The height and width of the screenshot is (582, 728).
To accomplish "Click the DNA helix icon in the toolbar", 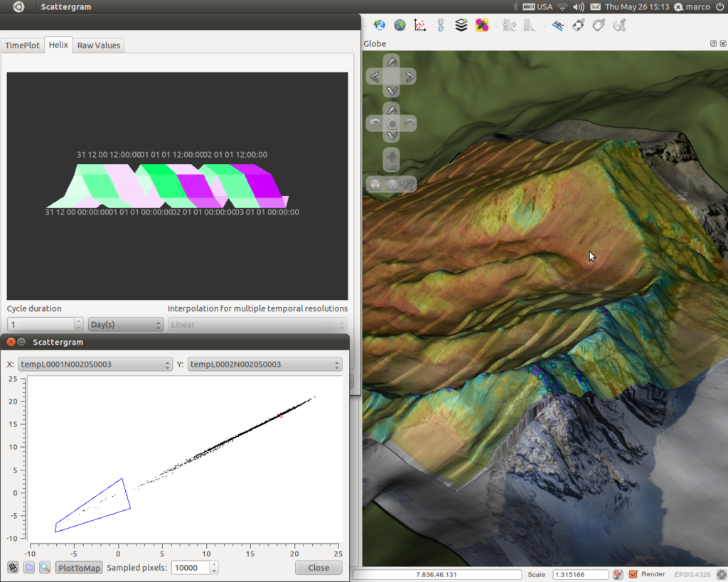I will pyautogui.click(x=441, y=25).
